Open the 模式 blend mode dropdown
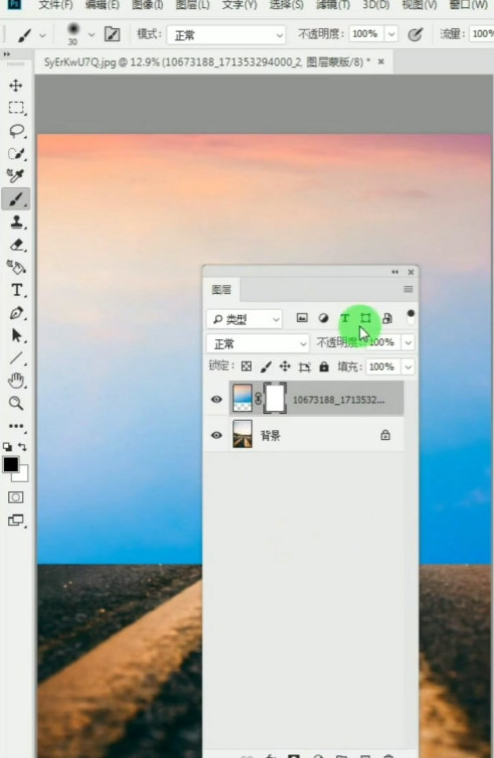 (226, 35)
